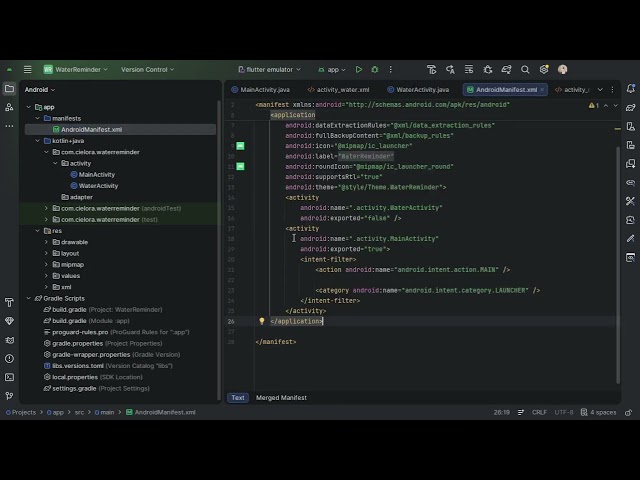Expand the layout folder

[x=46, y=253]
